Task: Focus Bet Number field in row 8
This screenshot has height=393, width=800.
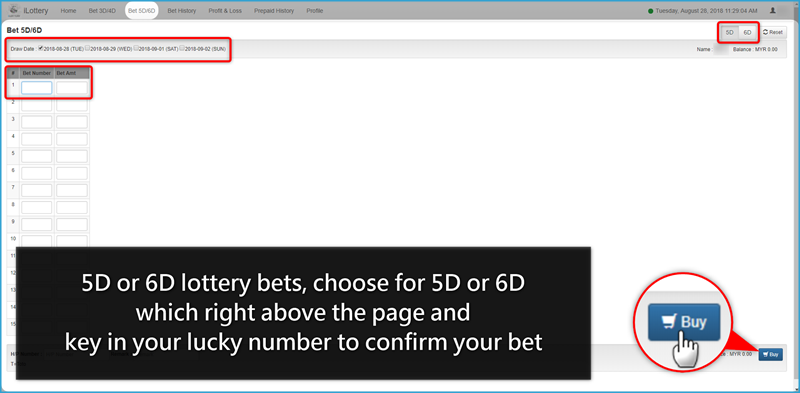Action: click(x=37, y=208)
